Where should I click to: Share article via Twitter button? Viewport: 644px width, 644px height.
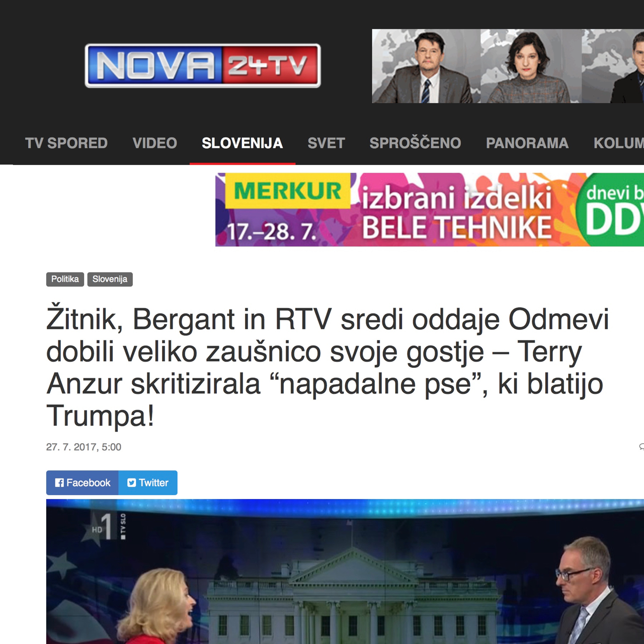tap(148, 482)
